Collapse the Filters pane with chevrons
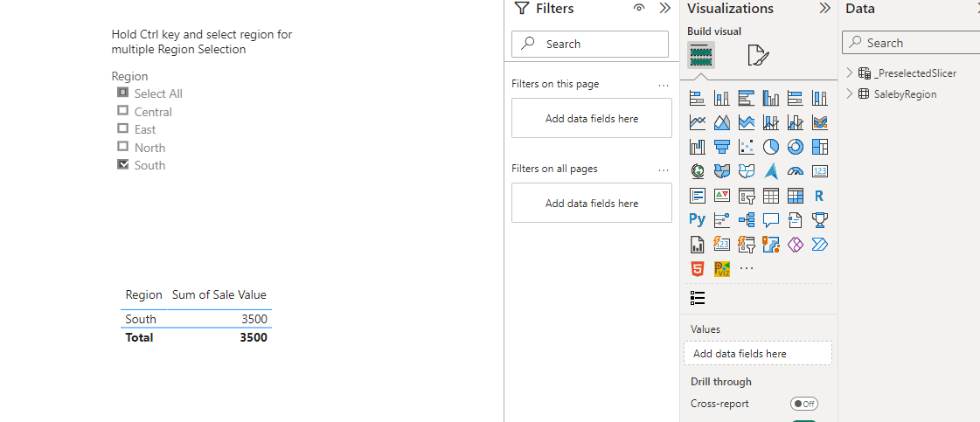 pyautogui.click(x=665, y=8)
